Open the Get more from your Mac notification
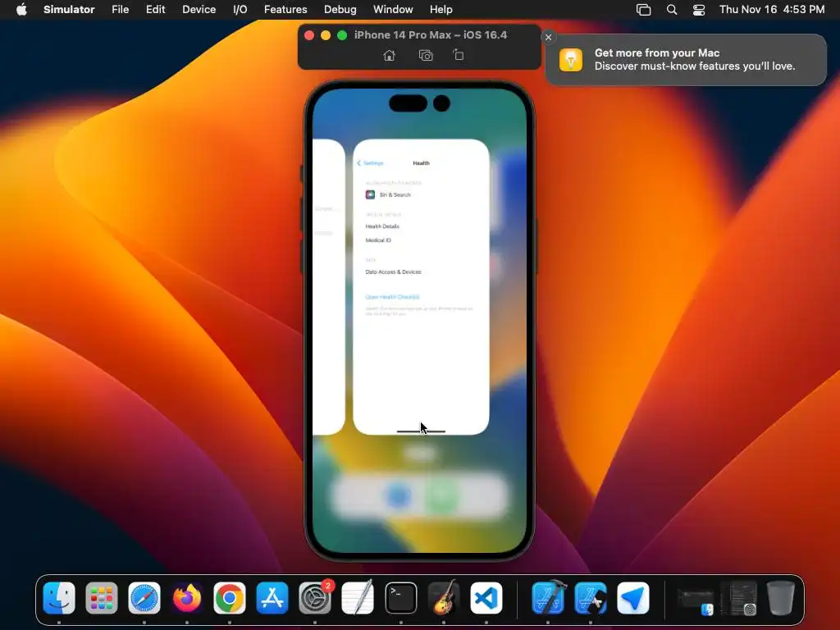The width and height of the screenshot is (840, 630). tap(687, 59)
